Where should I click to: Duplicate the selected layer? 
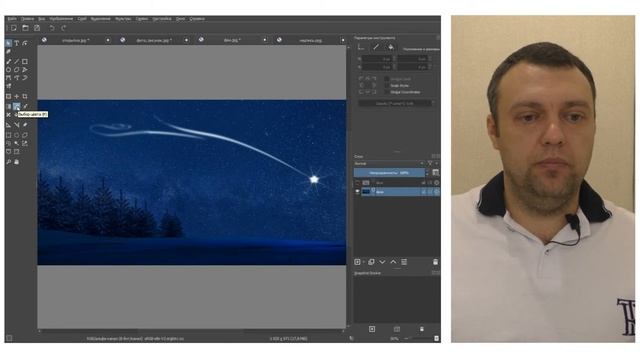[371, 262]
